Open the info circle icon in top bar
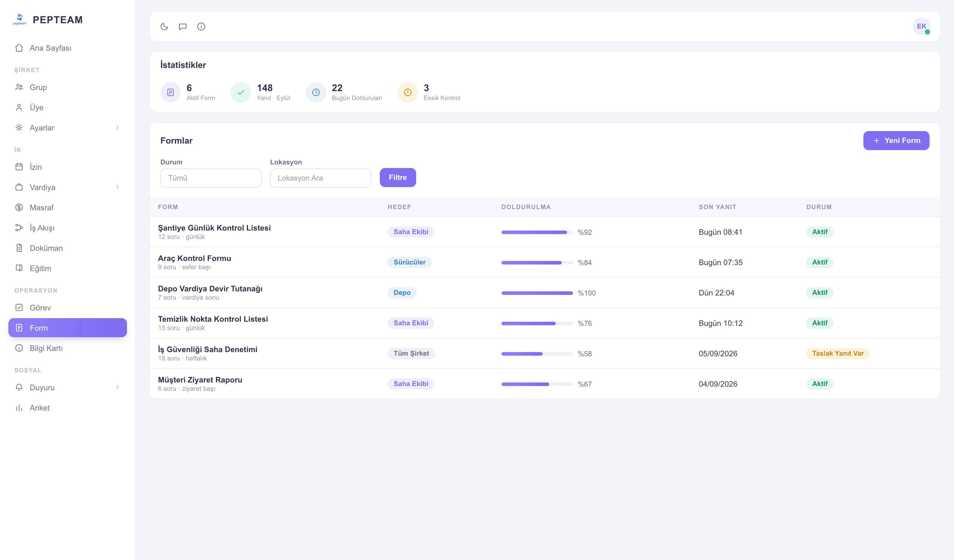Viewport: 954px width, 560px height. pyautogui.click(x=201, y=27)
